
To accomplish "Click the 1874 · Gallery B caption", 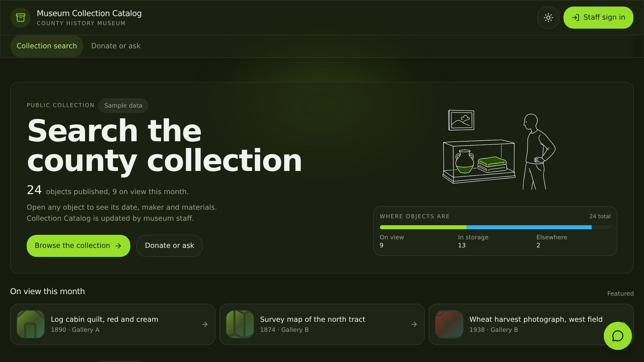I will coord(284,330).
